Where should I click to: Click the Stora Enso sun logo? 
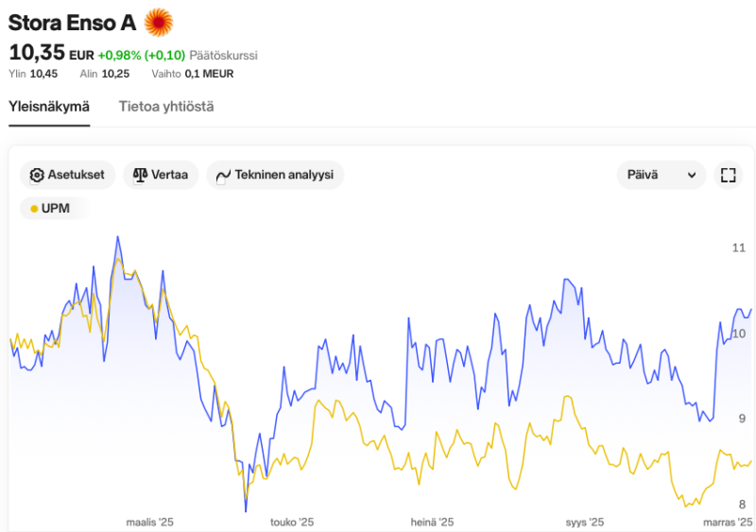(159, 21)
